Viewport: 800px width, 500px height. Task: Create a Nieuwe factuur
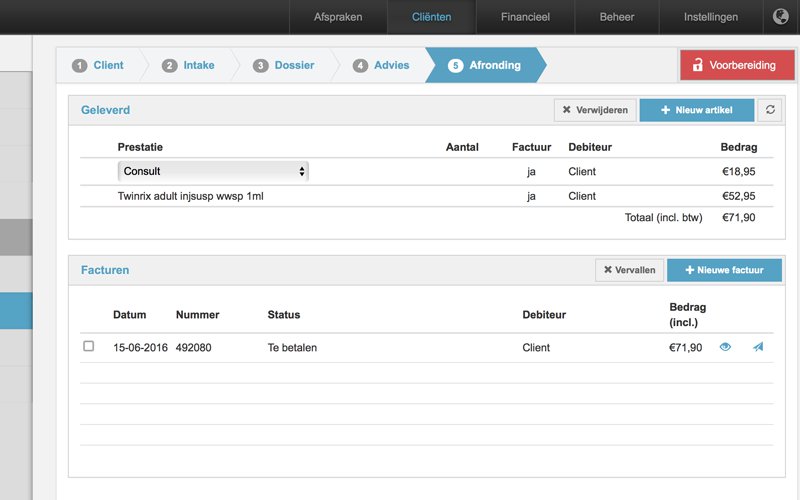tap(724, 270)
